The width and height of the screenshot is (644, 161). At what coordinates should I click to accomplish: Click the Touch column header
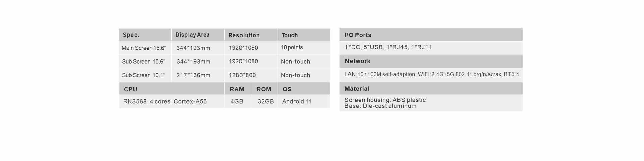tap(304, 35)
